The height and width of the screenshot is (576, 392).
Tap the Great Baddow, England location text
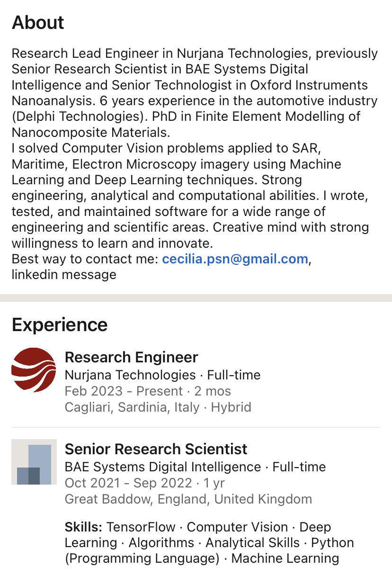(x=188, y=499)
